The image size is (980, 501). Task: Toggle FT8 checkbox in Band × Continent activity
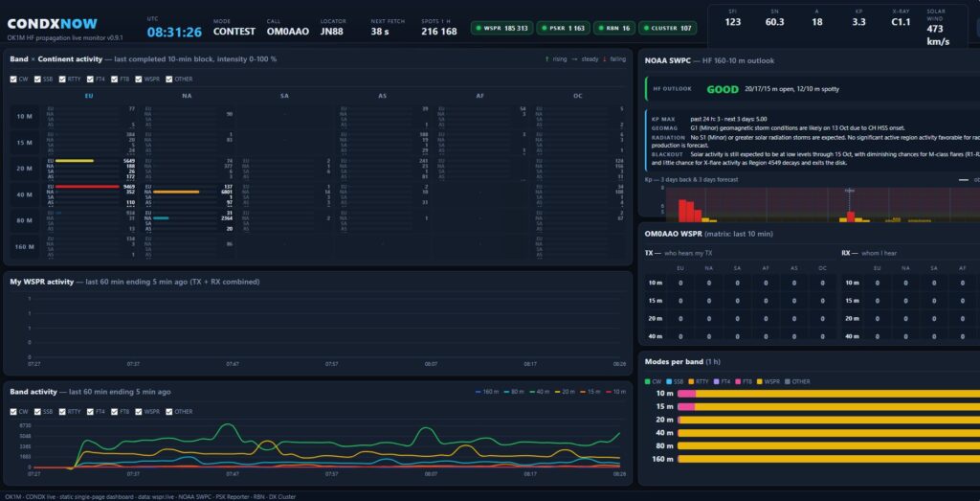(115, 80)
